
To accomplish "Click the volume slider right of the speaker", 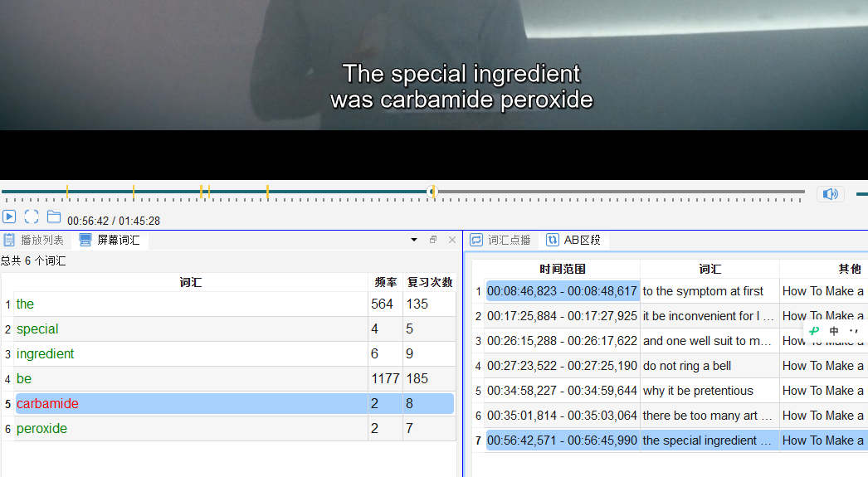I will click(x=862, y=193).
